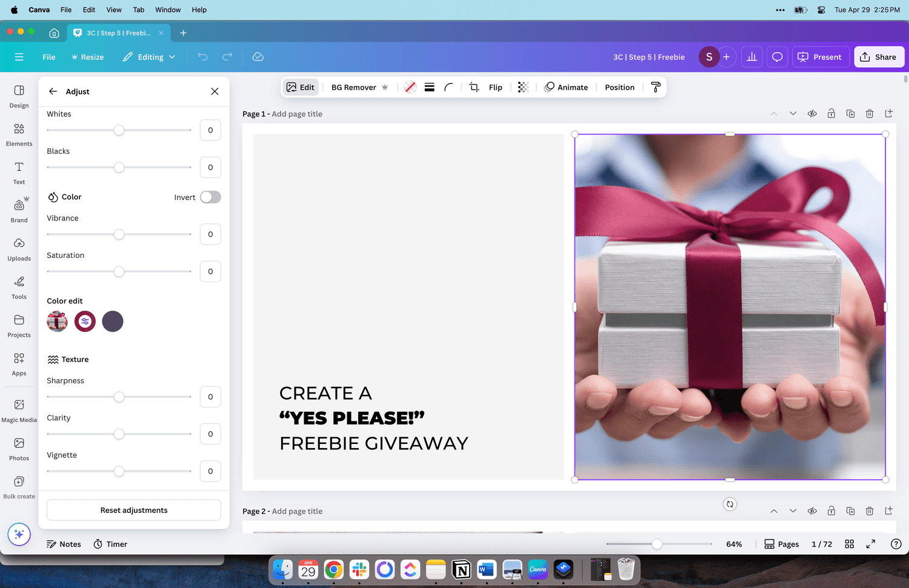Click the Saturation slider handle
This screenshot has height=588, width=909.
[x=119, y=271]
